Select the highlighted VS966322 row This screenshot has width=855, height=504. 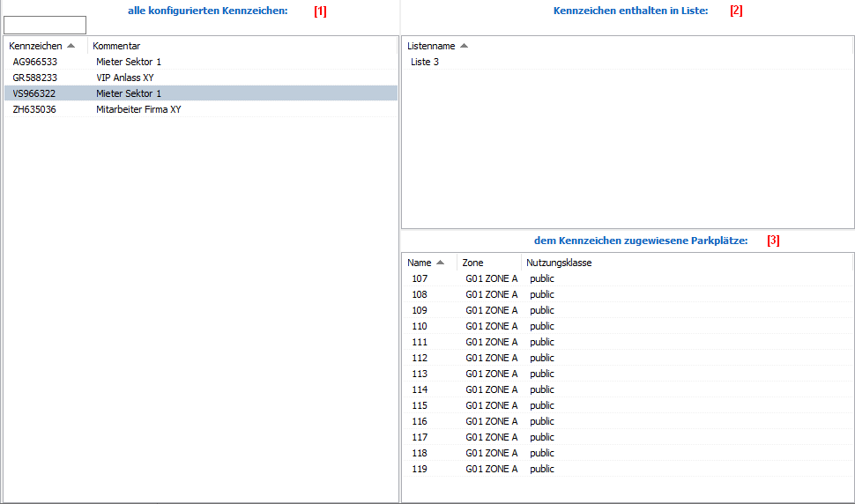[35, 93]
